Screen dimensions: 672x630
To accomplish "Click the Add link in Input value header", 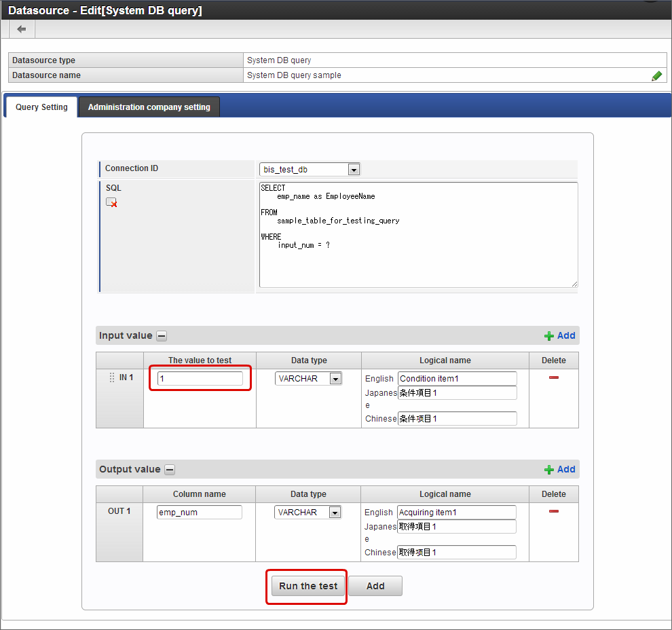I will [x=566, y=335].
